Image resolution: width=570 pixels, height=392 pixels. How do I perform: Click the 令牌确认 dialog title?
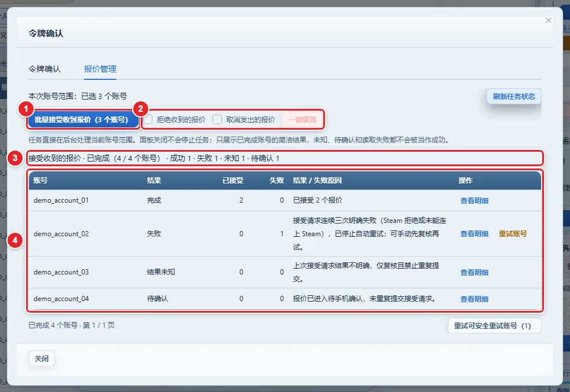[46, 34]
